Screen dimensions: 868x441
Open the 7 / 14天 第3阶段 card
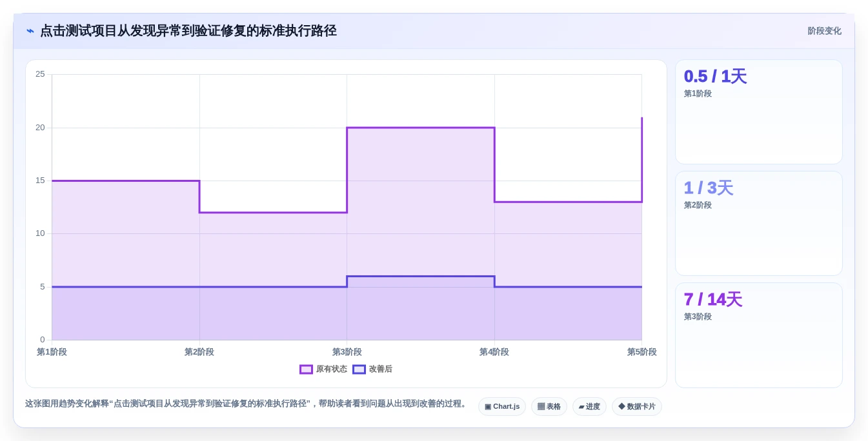759,335
